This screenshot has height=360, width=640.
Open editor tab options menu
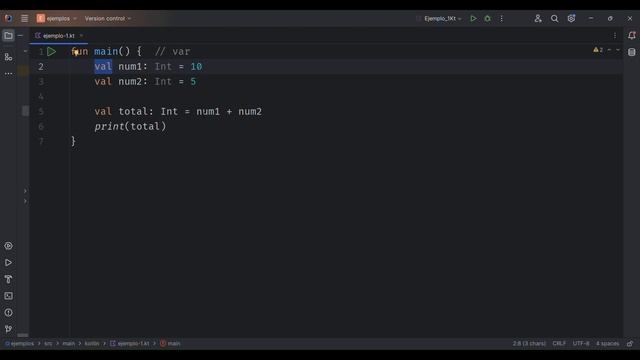[615, 36]
